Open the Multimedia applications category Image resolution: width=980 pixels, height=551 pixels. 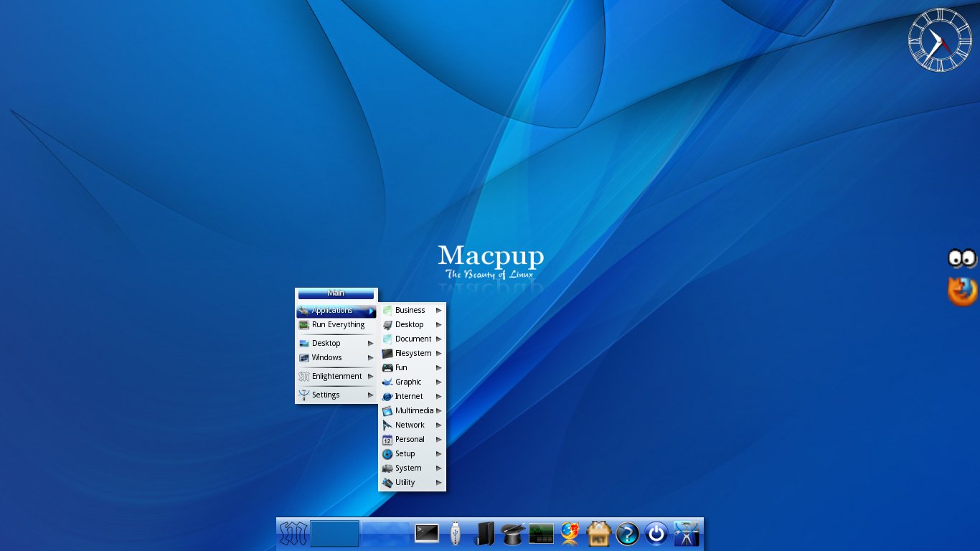pos(413,411)
